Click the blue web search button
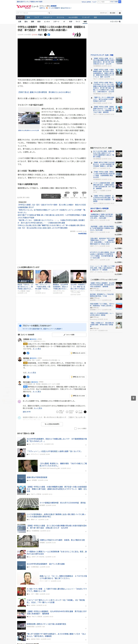Viewport: 138px width, 644px height. click(120, 2)
